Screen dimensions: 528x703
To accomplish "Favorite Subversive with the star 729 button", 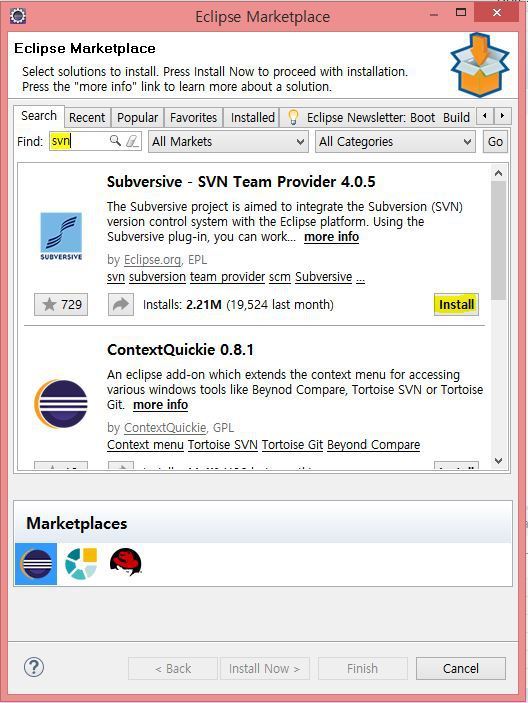I will point(61,305).
